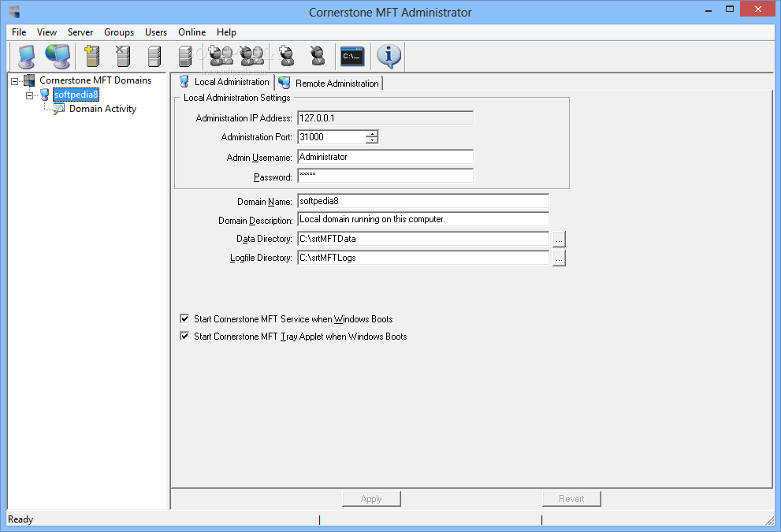Click the Ready status bar text
Viewport: 781px width, 532px height.
point(20,519)
